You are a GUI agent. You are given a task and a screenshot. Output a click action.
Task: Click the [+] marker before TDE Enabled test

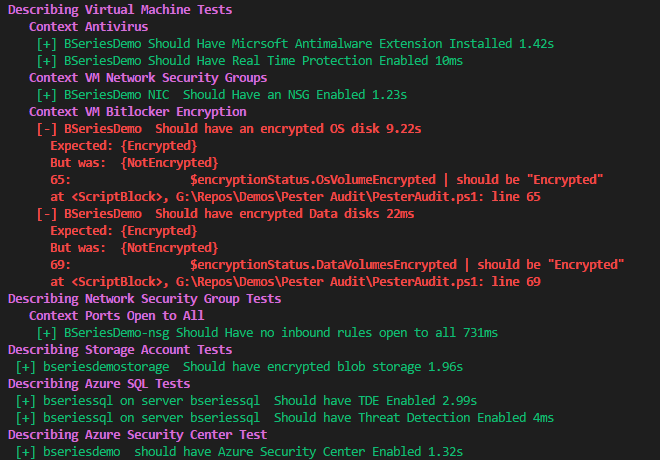point(26,401)
